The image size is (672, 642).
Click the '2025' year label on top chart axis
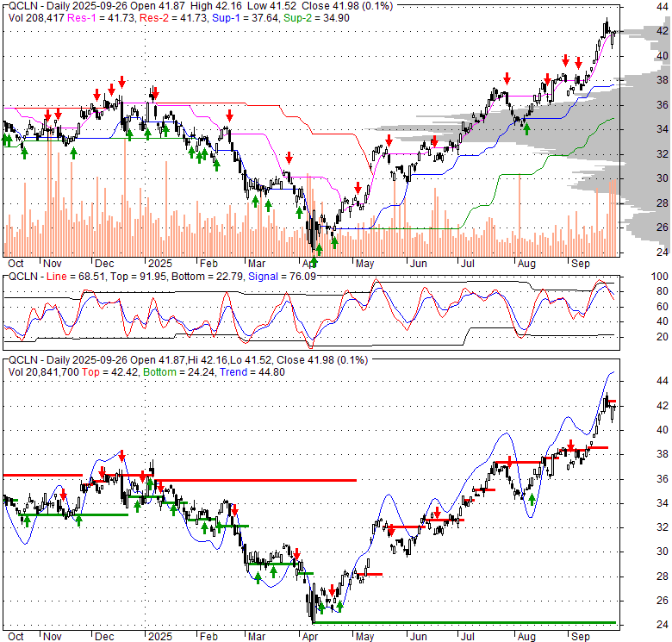click(160, 264)
